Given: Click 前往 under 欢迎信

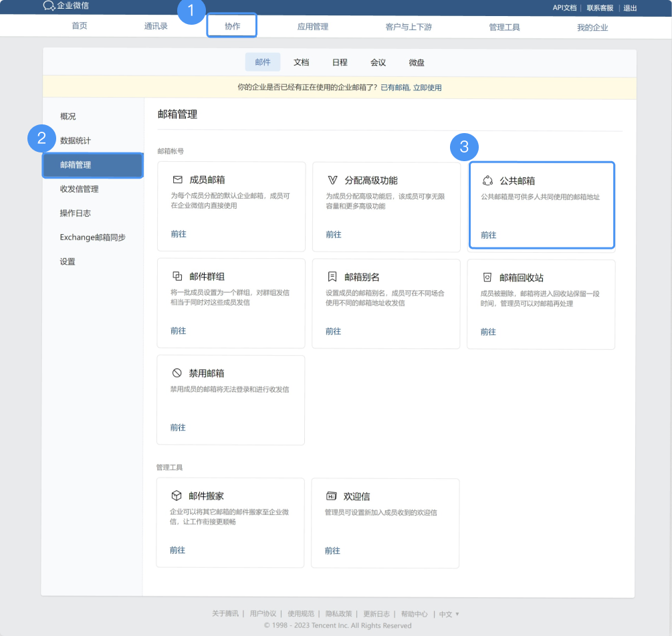Looking at the screenshot, I should 332,550.
